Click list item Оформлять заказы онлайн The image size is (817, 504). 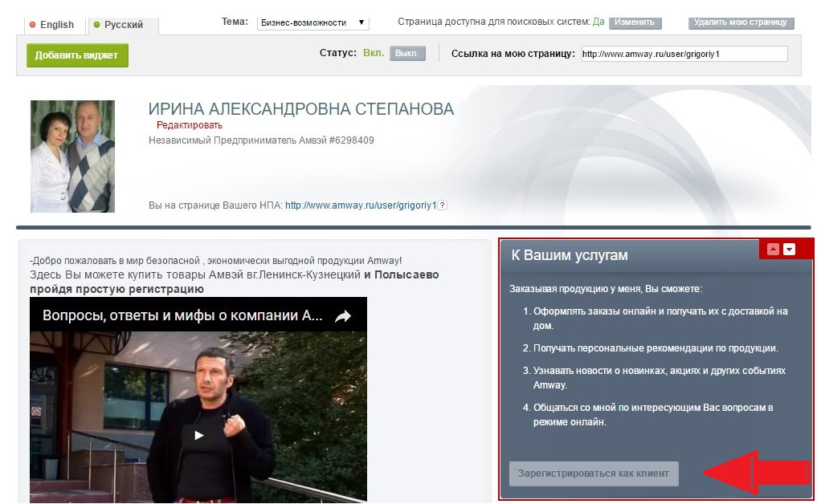[660, 318]
